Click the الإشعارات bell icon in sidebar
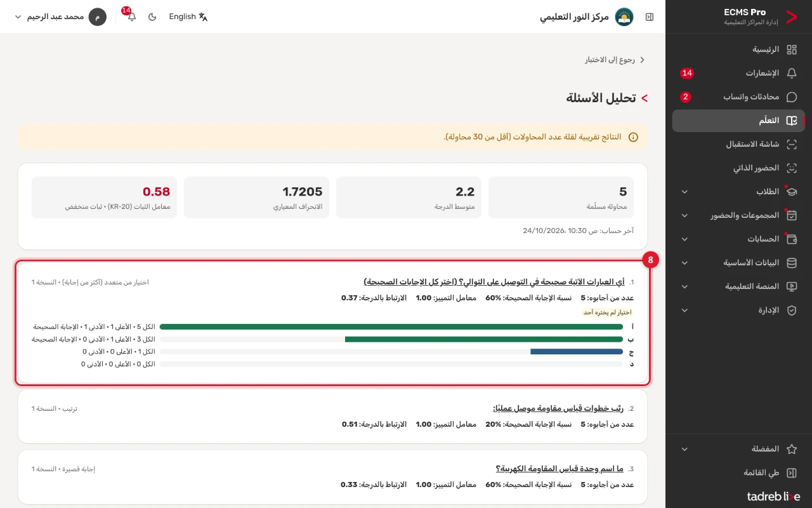Image resolution: width=812 pixels, height=508 pixels. click(x=792, y=73)
